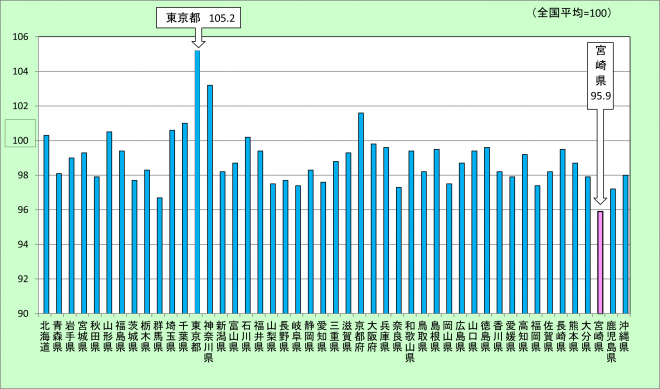Click the (全国平均=100) note
The image size is (660, 389).
[571, 13]
